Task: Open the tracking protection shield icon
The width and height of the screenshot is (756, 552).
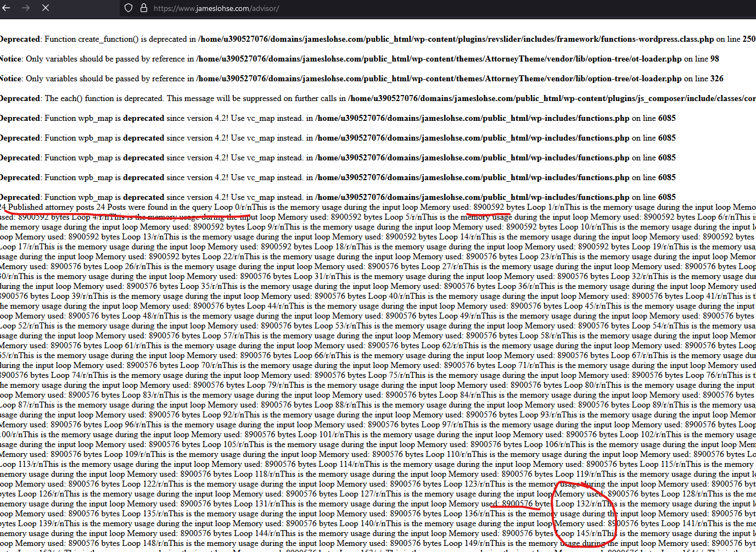Action: (128, 8)
